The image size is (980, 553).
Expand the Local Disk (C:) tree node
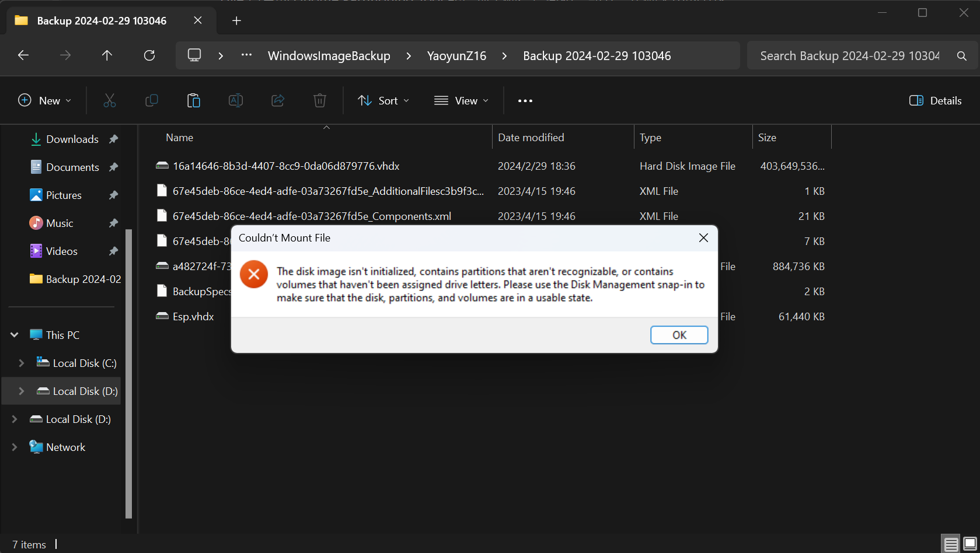click(x=22, y=363)
